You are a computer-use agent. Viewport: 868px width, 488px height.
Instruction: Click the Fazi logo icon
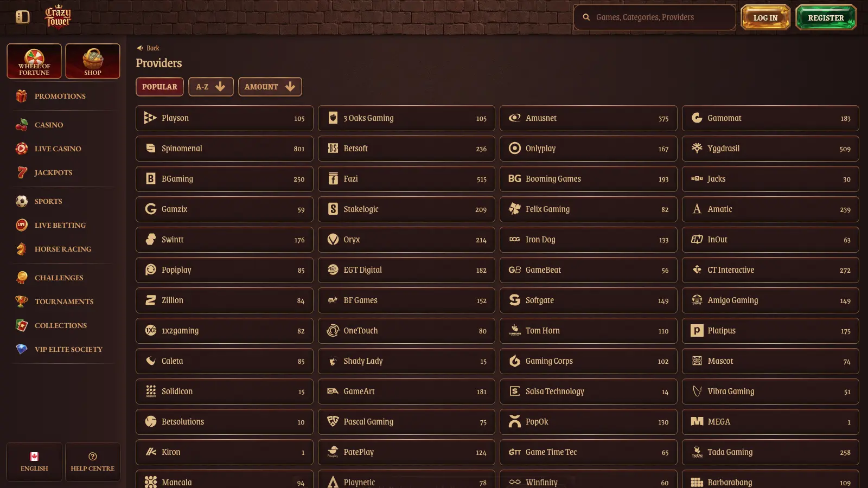tap(333, 179)
